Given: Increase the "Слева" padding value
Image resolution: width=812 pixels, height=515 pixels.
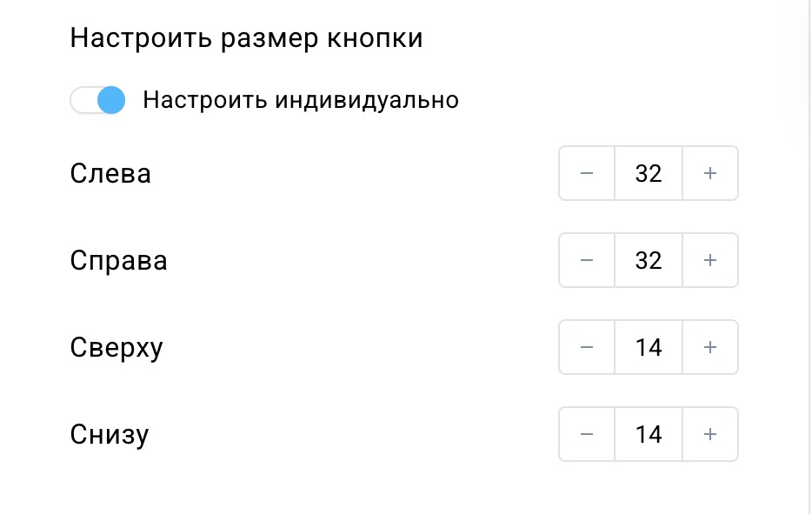Looking at the screenshot, I should (x=710, y=173).
